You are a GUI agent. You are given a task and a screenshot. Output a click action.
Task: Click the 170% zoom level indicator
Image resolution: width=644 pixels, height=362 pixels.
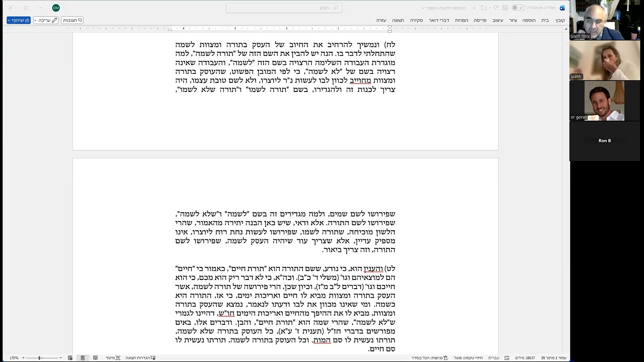click(x=14, y=358)
